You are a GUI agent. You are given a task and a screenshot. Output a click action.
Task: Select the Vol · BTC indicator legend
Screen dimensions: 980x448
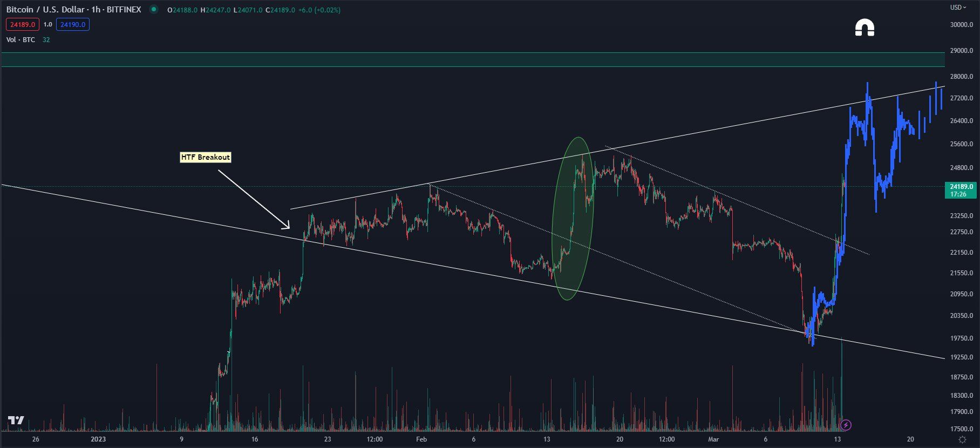(21, 39)
